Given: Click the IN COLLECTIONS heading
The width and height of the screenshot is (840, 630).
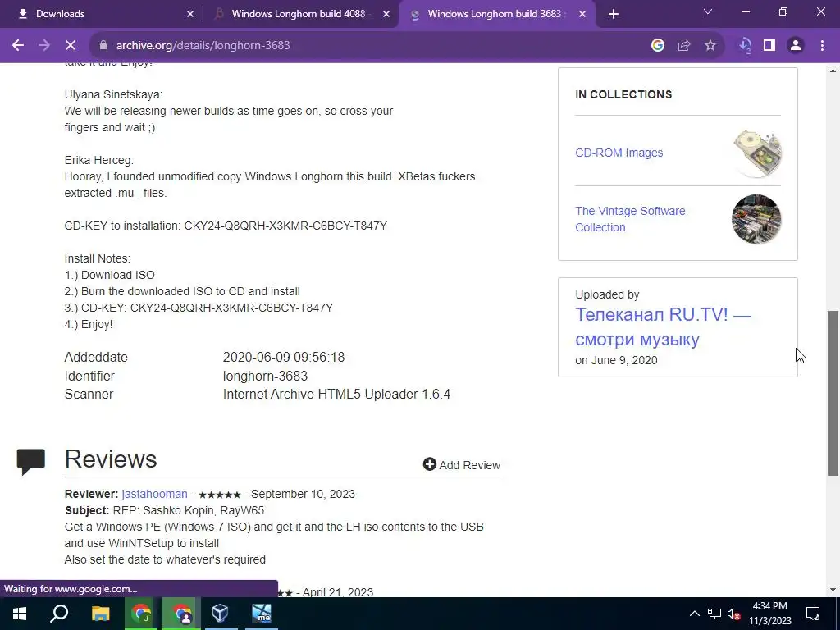Looking at the screenshot, I should (x=623, y=94).
